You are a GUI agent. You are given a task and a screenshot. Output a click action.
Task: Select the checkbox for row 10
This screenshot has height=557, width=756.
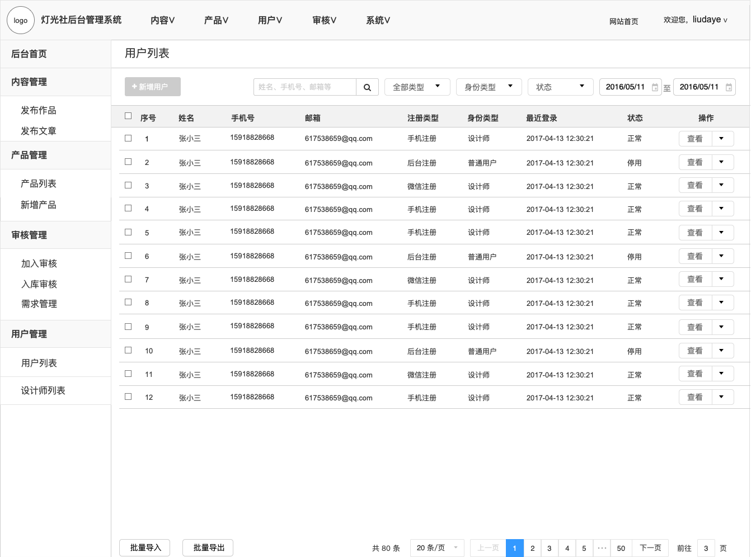pyautogui.click(x=128, y=350)
